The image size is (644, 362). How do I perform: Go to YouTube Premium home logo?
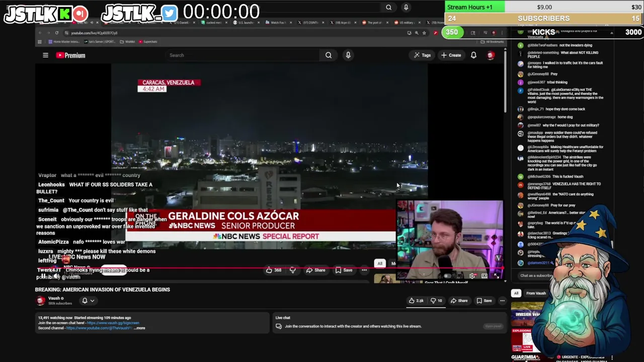click(70, 55)
